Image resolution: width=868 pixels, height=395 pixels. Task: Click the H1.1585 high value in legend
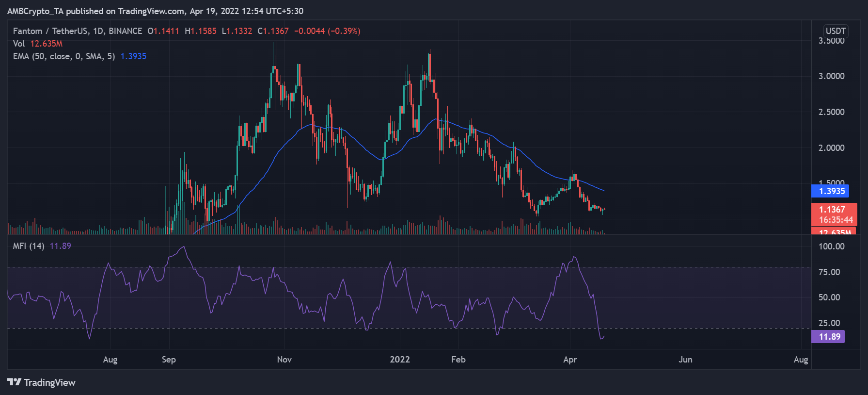[201, 31]
